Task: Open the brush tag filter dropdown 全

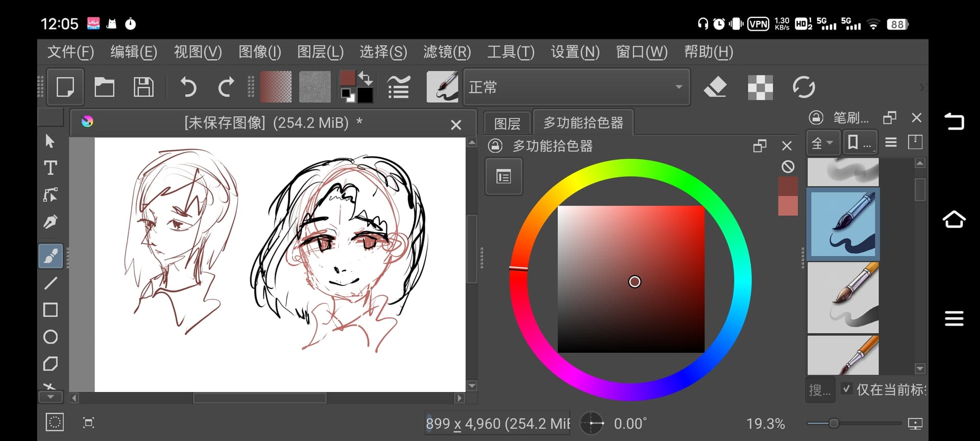Action: 822,143
